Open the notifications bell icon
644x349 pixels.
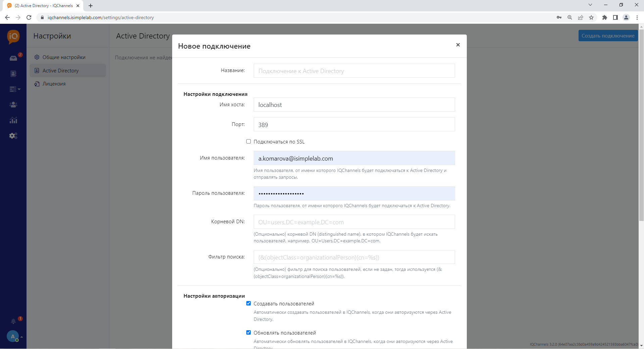tap(13, 321)
